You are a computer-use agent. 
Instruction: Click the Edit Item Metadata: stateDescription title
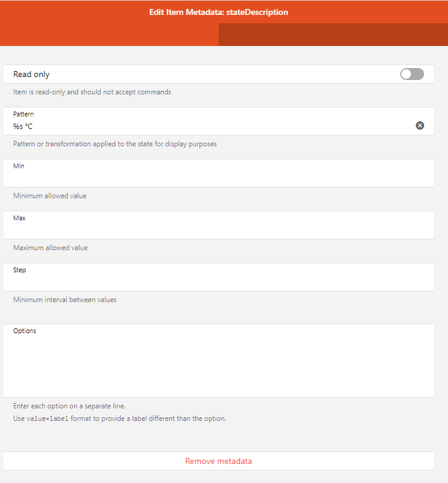pos(219,12)
